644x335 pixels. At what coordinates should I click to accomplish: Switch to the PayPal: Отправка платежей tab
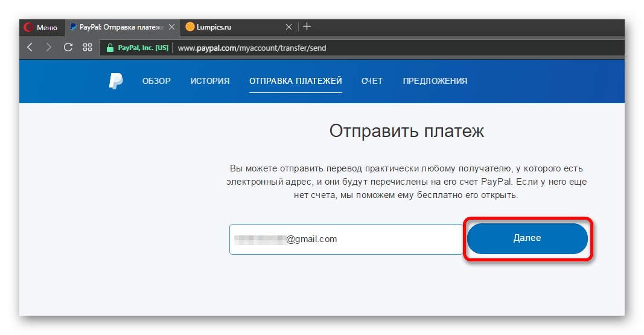[122, 27]
